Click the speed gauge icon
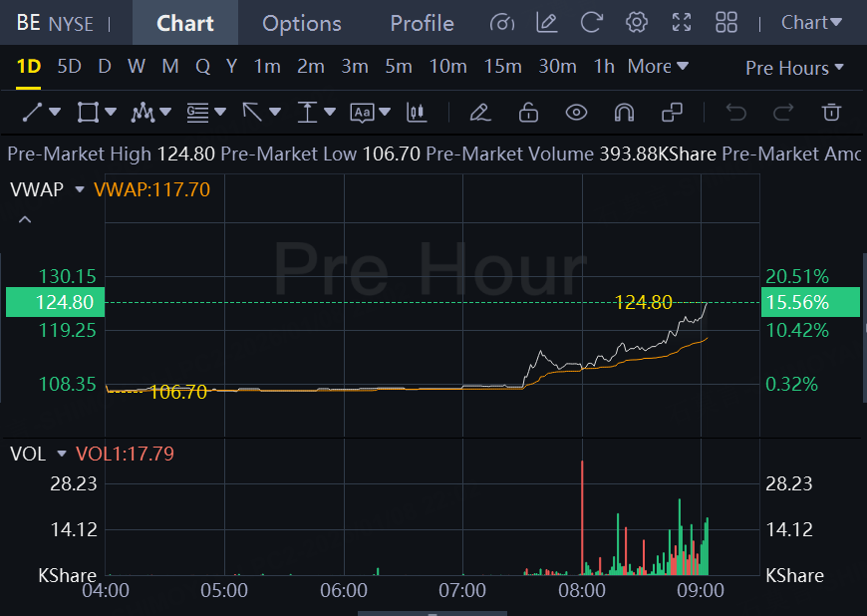Screen dimensions: 867x616 coord(502,23)
